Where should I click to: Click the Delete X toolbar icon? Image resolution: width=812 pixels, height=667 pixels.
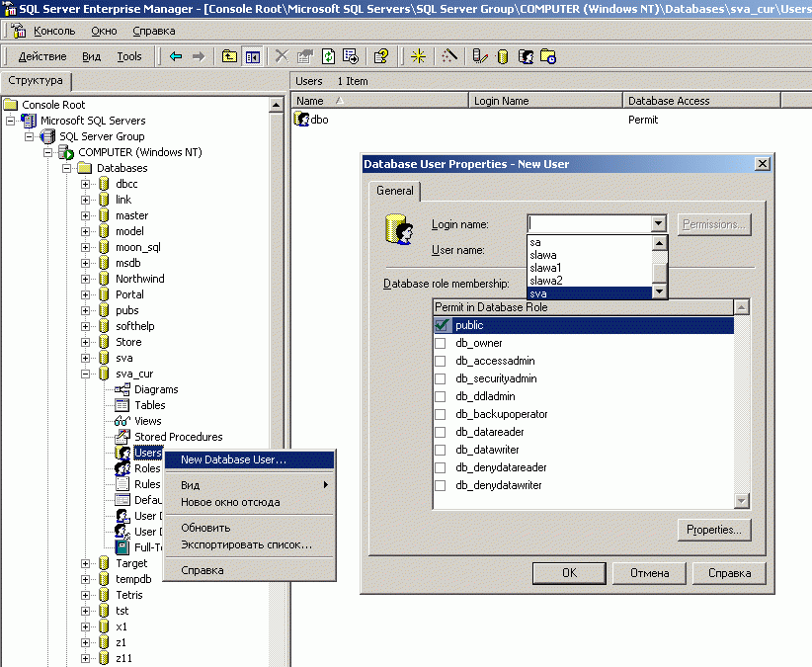(282, 56)
